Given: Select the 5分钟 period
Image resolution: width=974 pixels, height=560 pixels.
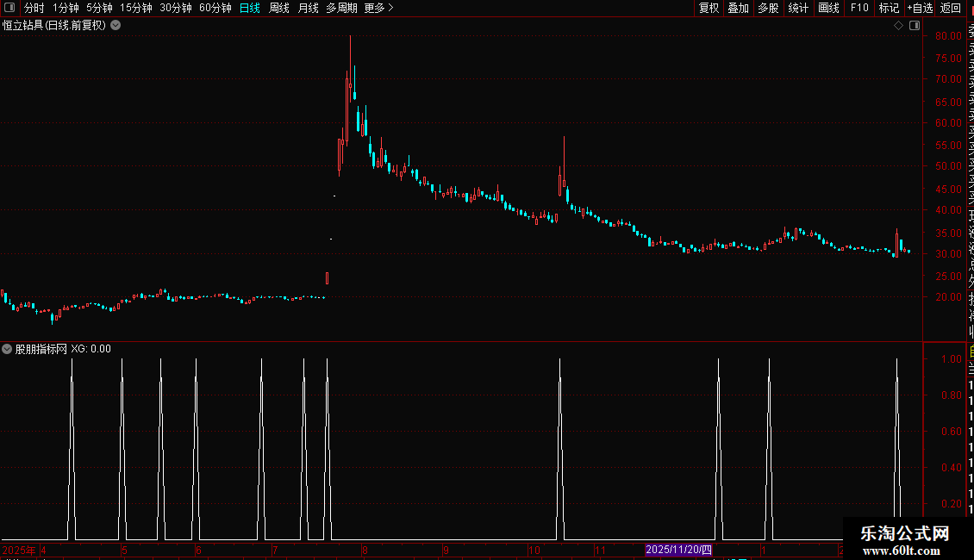Looking at the screenshot, I should 99,8.
